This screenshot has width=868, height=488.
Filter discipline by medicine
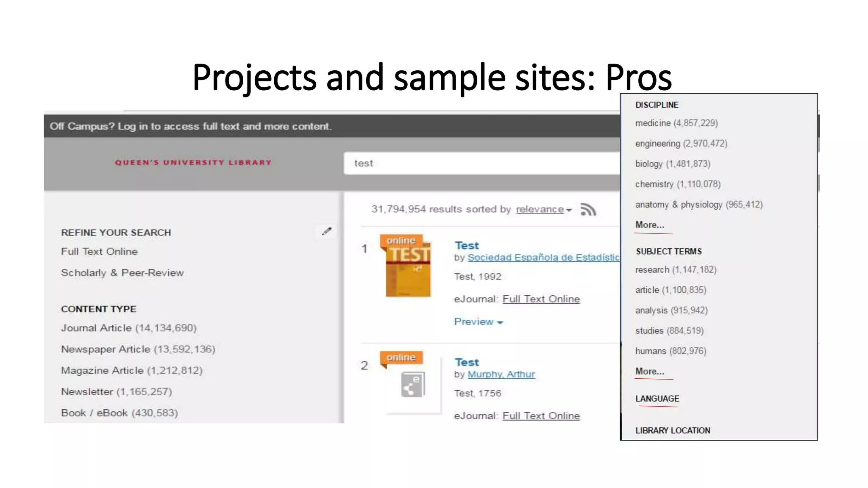(676, 123)
